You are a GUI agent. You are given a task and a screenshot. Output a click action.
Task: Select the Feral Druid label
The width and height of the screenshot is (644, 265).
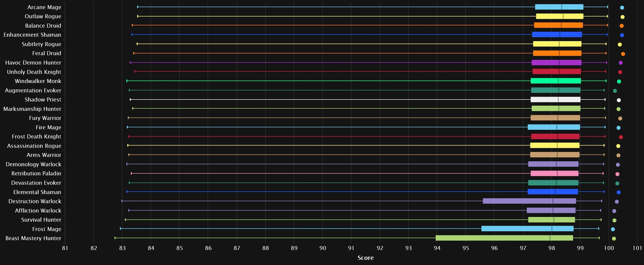click(47, 53)
